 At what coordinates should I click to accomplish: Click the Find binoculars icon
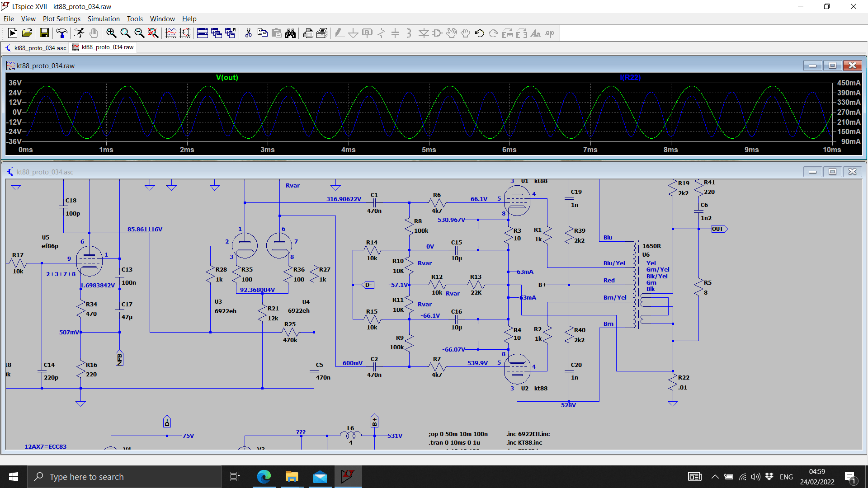coord(290,33)
